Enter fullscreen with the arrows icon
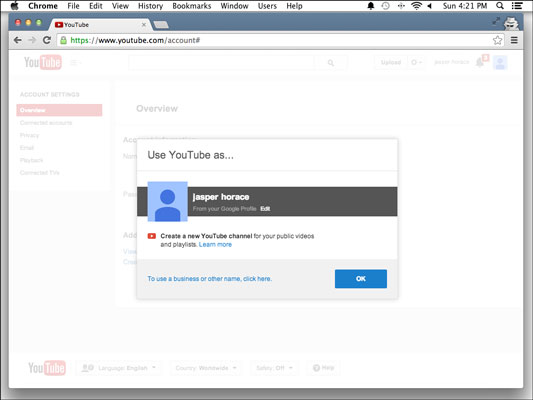Image resolution: width=533 pixels, height=400 pixels. tap(496, 21)
